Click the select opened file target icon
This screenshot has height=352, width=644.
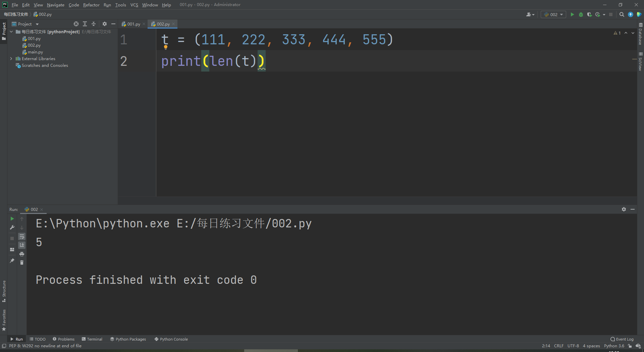coord(76,24)
